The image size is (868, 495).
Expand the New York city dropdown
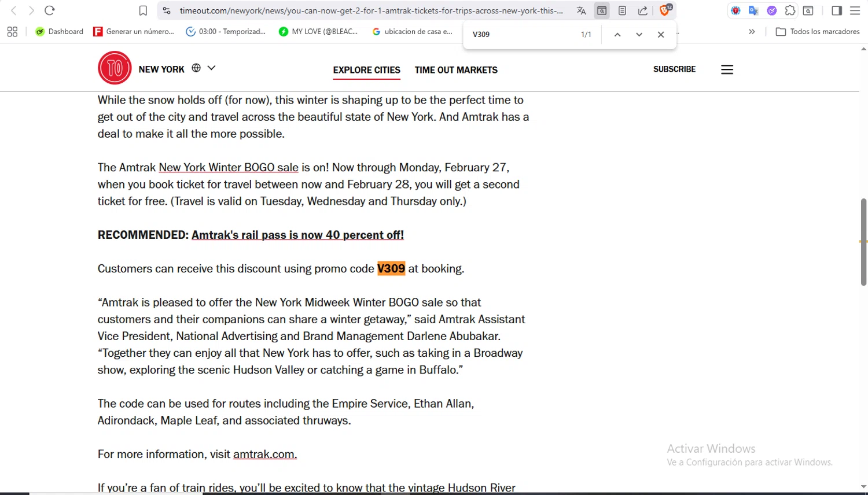(x=211, y=68)
